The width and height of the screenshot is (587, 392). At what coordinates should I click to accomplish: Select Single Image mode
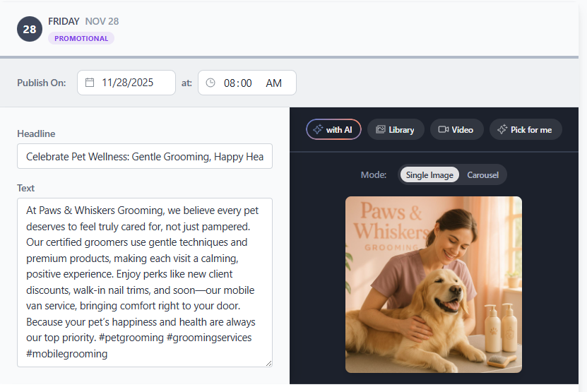click(x=429, y=175)
